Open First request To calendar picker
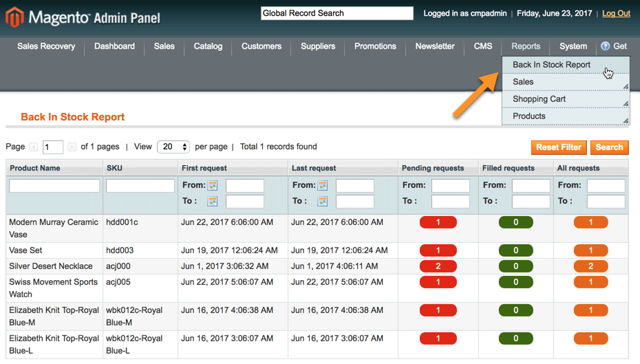Screen dimensions: 640x364 coord(213,202)
